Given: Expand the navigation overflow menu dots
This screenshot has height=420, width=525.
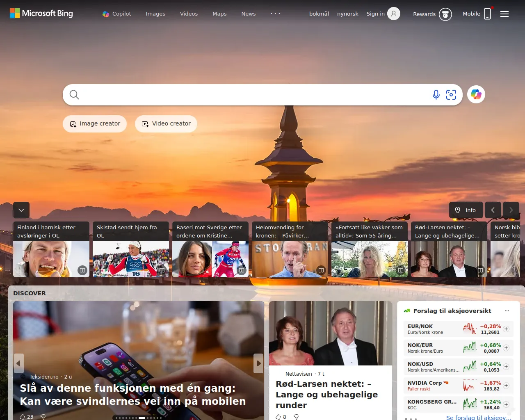Looking at the screenshot, I should pyautogui.click(x=275, y=14).
